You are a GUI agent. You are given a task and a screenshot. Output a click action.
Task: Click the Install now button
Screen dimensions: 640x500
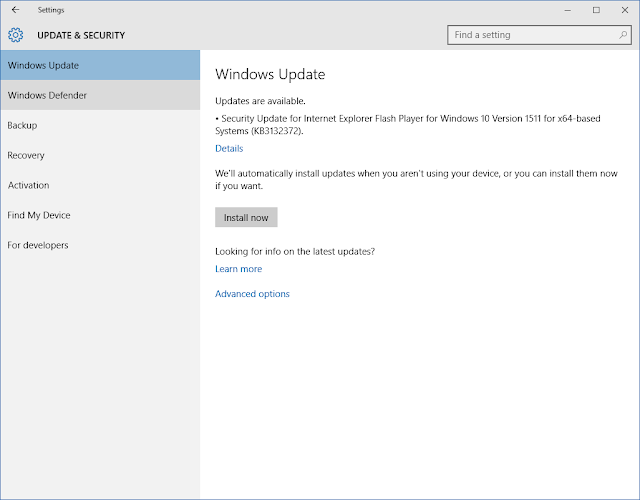246,217
